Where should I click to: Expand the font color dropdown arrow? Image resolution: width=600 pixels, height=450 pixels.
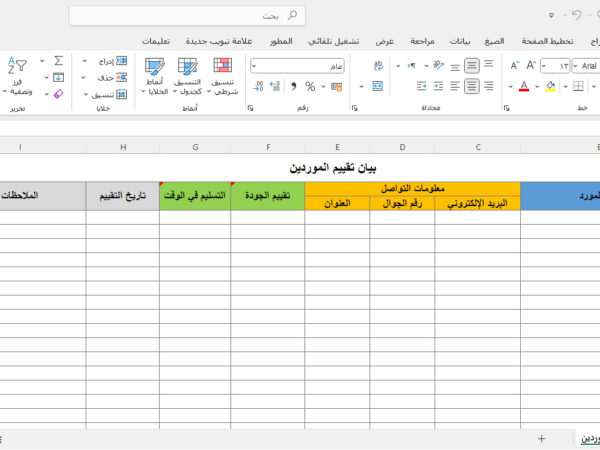point(510,87)
